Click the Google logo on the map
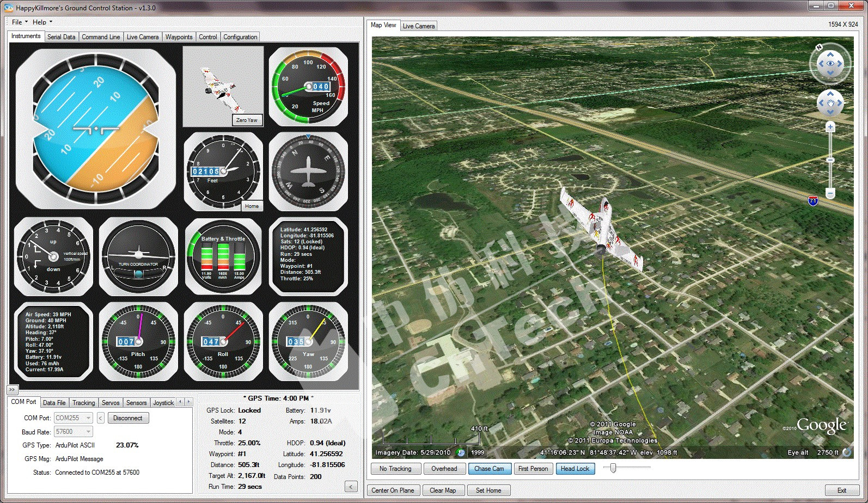 (821, 425)
